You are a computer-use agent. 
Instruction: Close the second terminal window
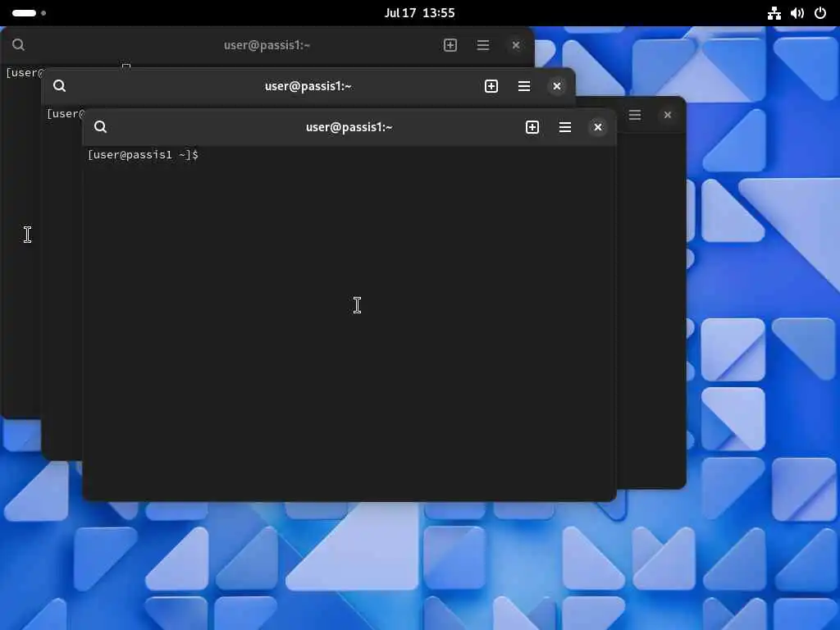click(x=557, y=86)
